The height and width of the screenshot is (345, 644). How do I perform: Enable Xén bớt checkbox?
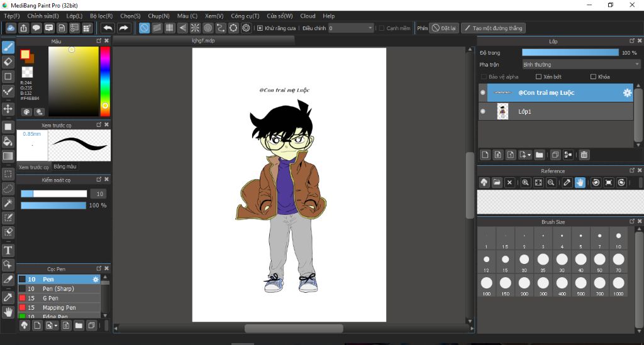538,77
